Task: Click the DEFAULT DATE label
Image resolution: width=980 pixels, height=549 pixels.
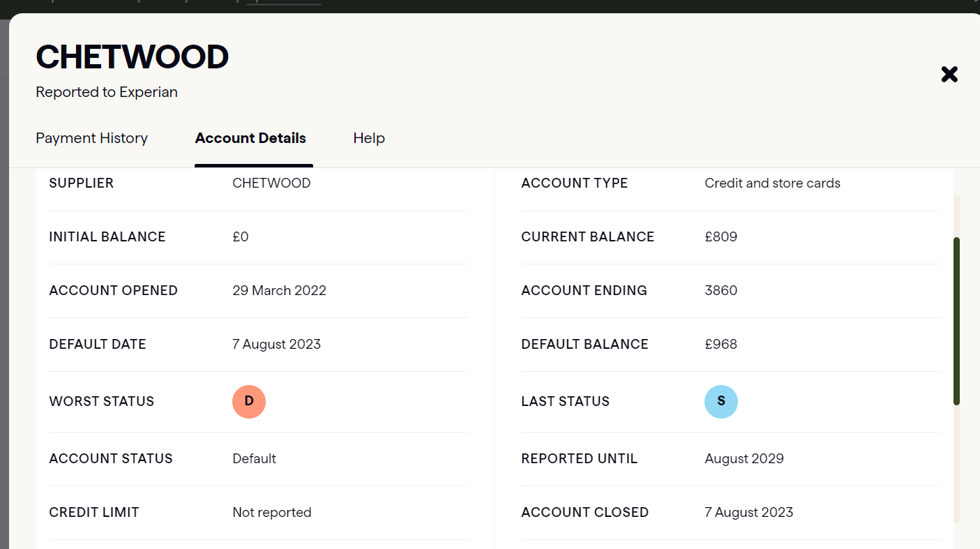Action: pos(98,345)
